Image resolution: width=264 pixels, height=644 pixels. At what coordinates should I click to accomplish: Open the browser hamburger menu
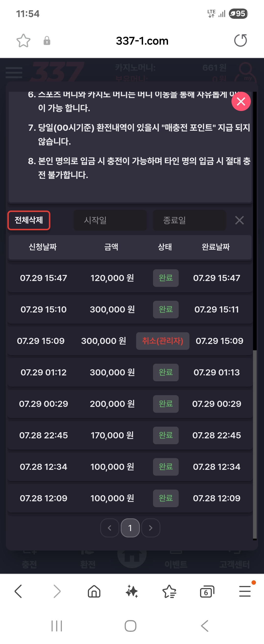tap(245, 591)
